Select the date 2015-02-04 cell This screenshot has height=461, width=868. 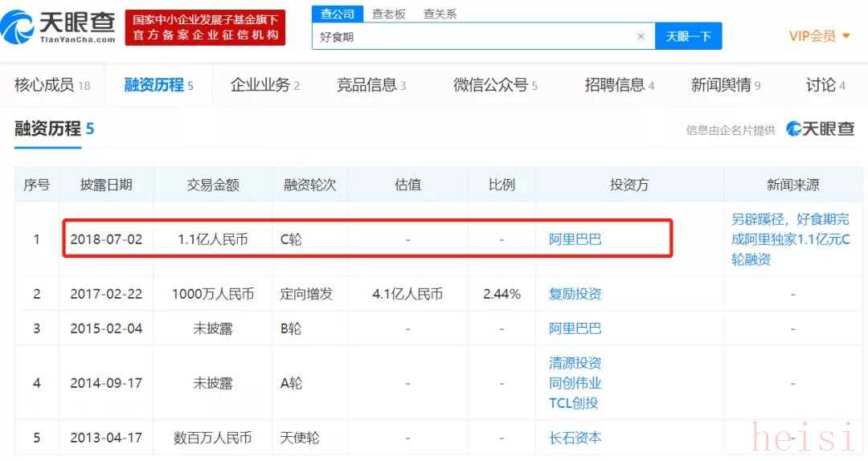point(106,328)
